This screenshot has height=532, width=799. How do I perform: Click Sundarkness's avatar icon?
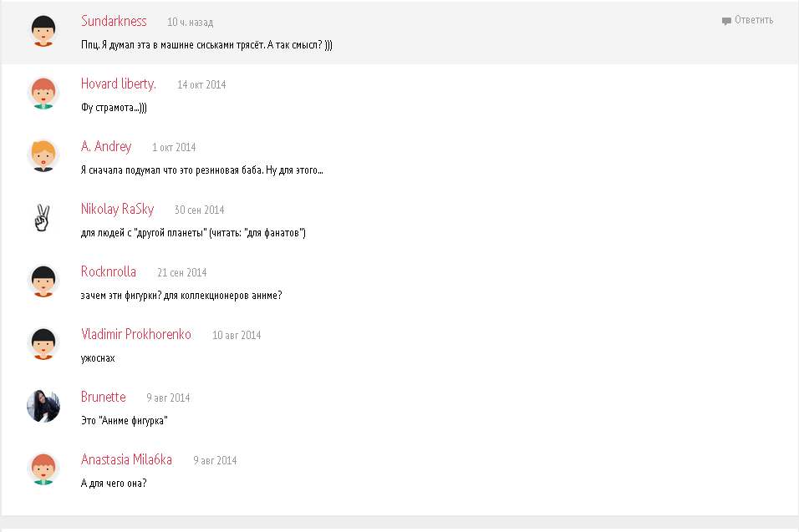pyautogui.click(x=43, y=31)
